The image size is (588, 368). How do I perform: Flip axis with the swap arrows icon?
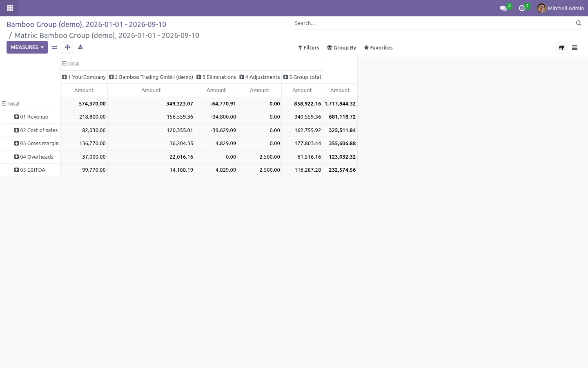point(54,47)
